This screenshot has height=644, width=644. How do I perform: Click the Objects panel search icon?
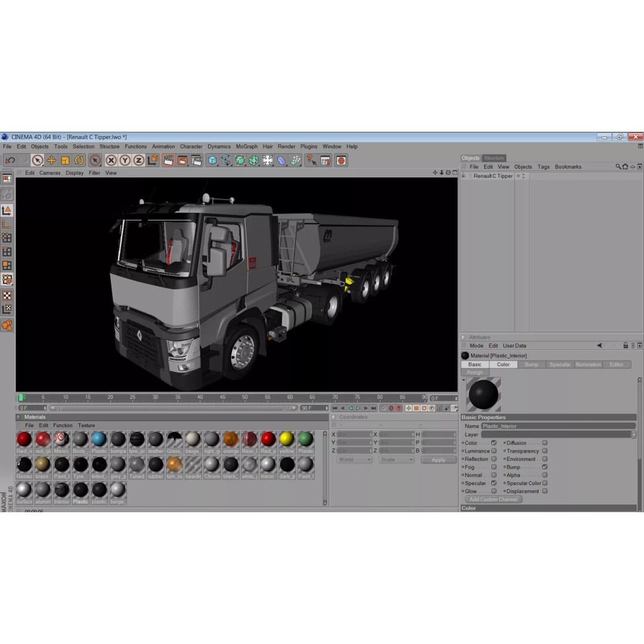[x=618, y=167]
